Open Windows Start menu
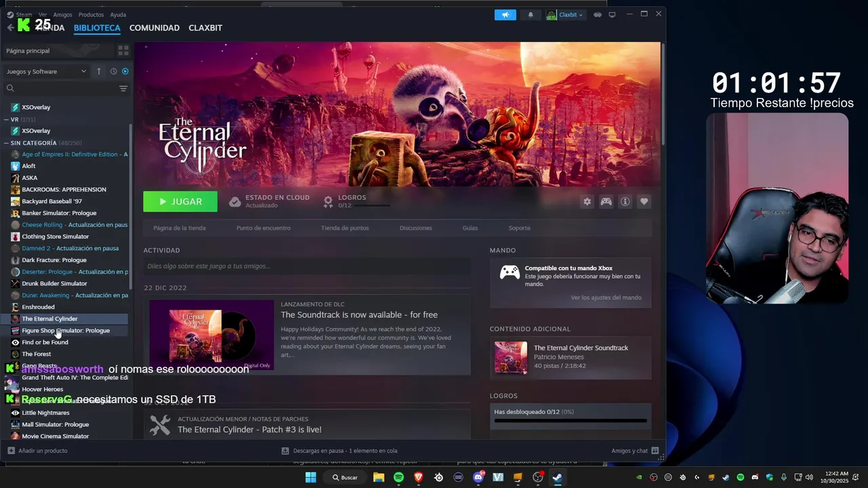 311,477
